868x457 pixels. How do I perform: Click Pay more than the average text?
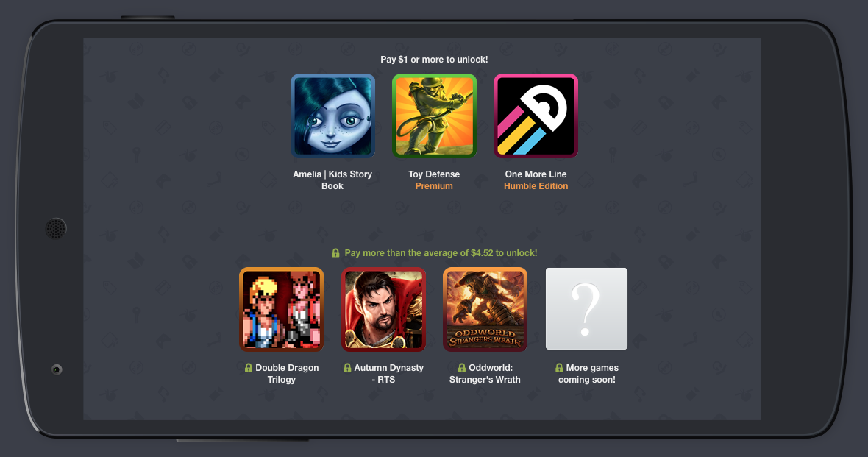(x=441, y=252)
